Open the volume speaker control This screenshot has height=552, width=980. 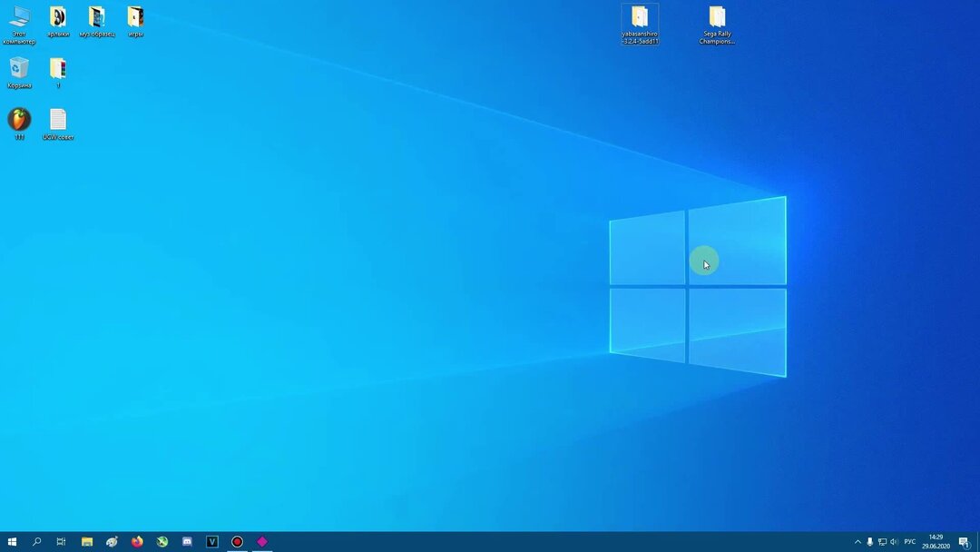(894, 542)
